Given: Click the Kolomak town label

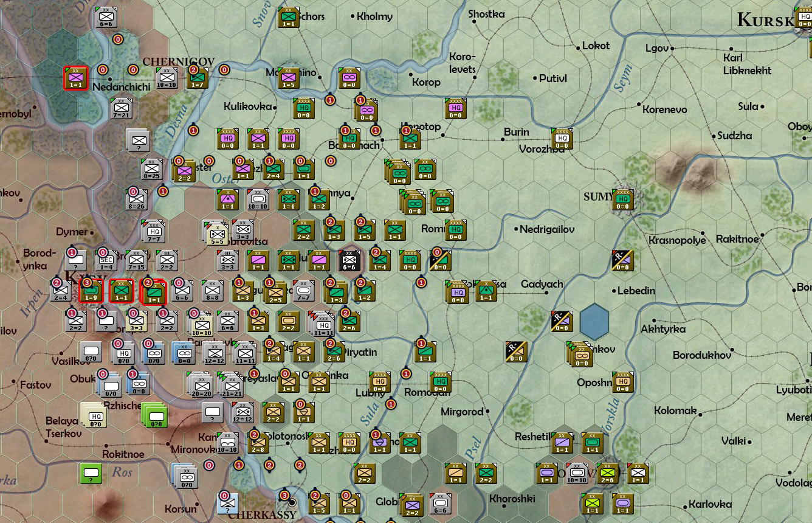Looking at the screenshot, I should pyautogui.click(x=676, y=410).
